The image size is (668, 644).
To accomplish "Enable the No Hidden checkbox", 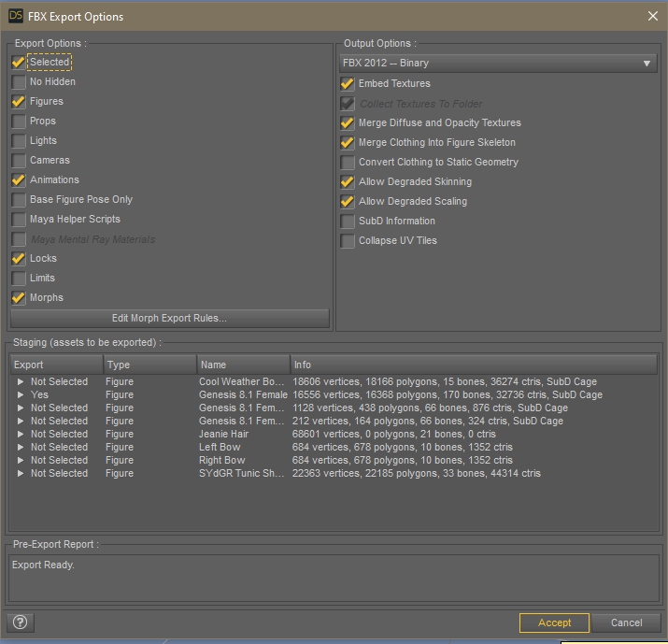I will pyautogui.click(x=19, y=82).
